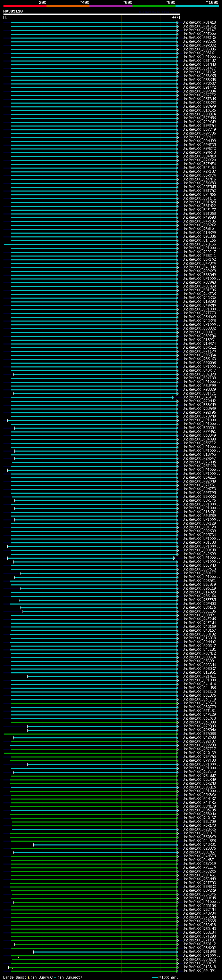Select hit label UniRef100_A7EEJ0

tap(199, 868)
